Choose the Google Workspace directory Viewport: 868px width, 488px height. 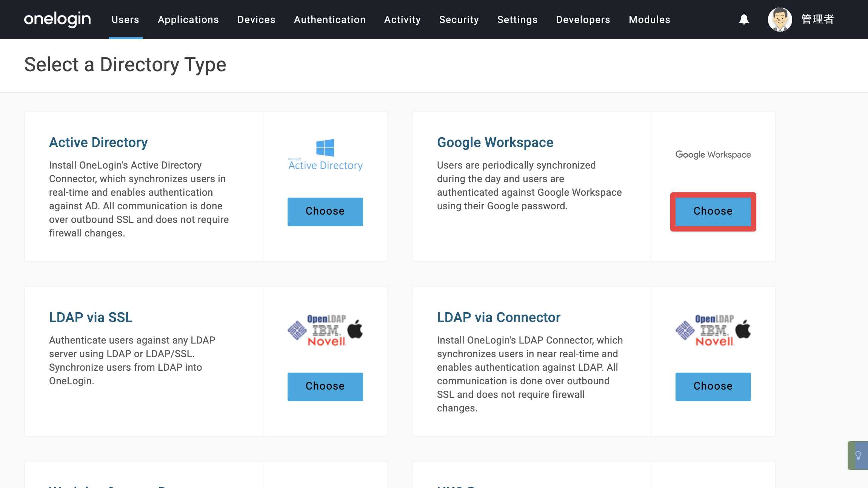coord(713,212)
